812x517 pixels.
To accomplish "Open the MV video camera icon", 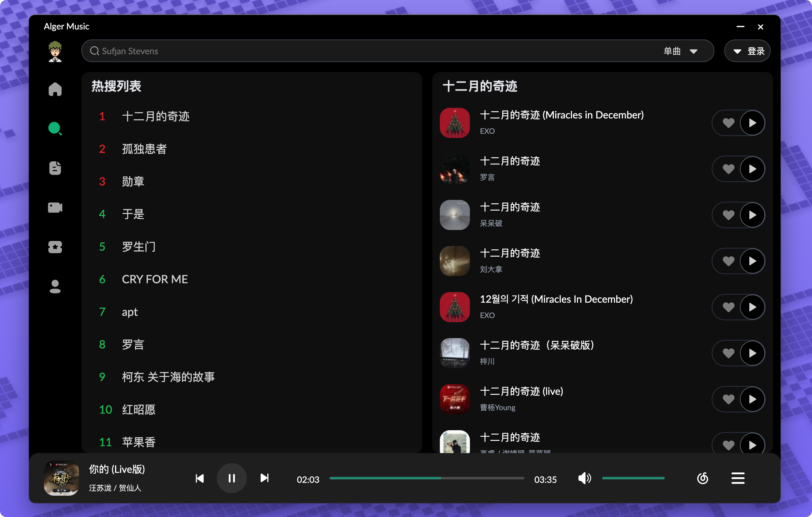I will tap(55, 207).
